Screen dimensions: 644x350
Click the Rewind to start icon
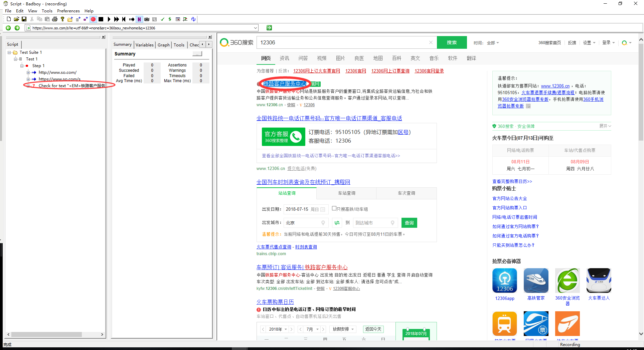pyautogui.click(x=124, y=19)
